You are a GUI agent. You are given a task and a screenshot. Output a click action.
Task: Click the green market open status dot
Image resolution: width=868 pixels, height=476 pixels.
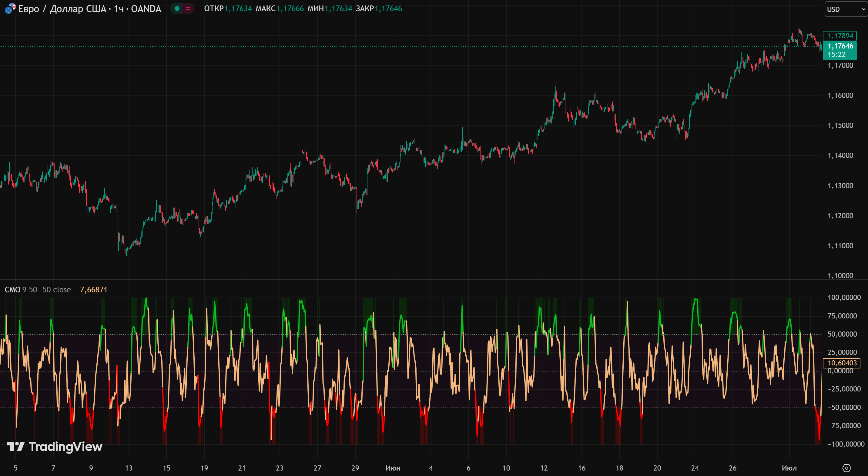[177, 9]
